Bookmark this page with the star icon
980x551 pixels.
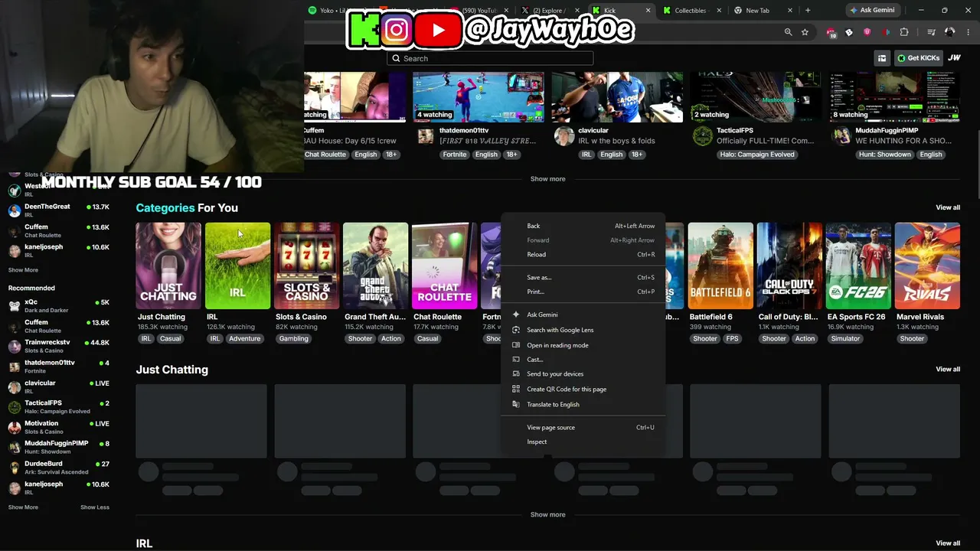pyautogui.click(x=805, y=32)
